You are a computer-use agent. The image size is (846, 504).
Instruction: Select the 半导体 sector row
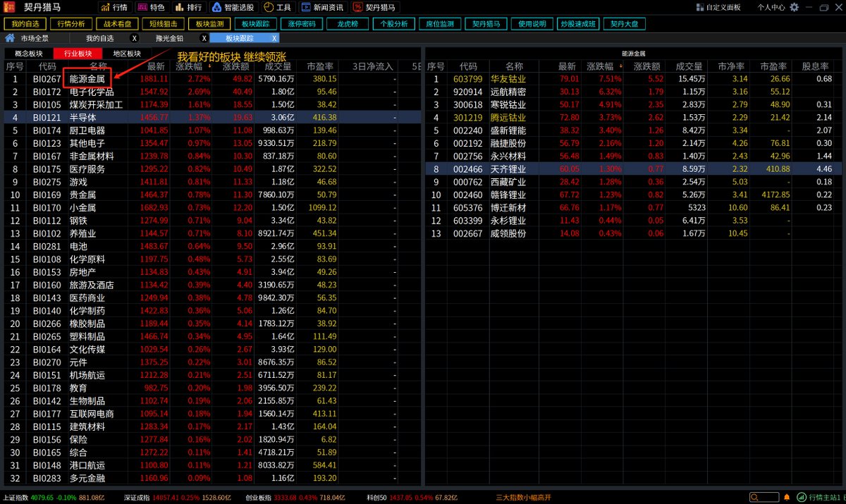(x=211, y=117)
